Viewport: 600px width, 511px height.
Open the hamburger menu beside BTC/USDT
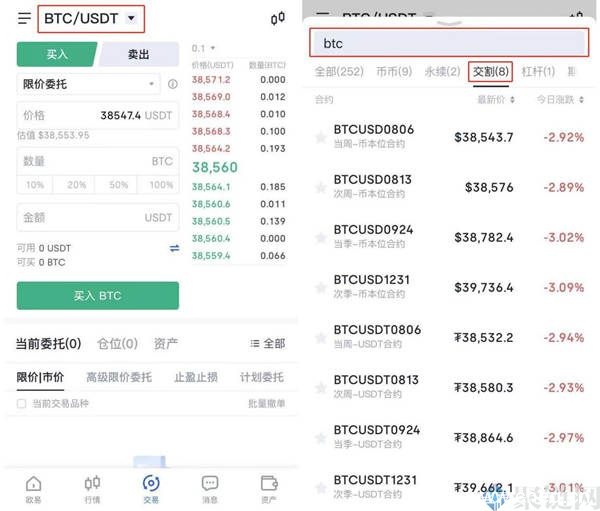[24, 18]
